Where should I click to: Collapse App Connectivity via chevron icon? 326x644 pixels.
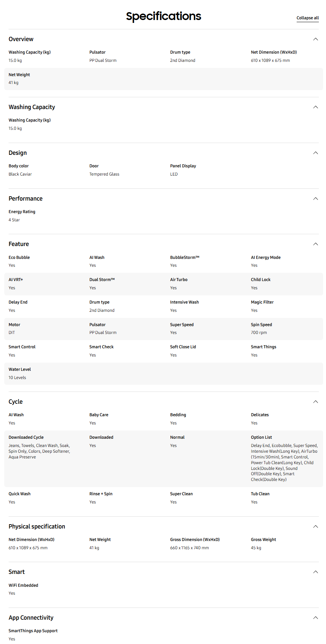coord(315,618)
